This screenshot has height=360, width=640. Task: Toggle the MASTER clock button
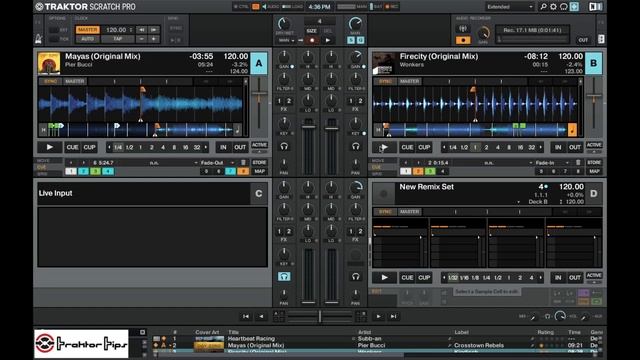(87, 30)
